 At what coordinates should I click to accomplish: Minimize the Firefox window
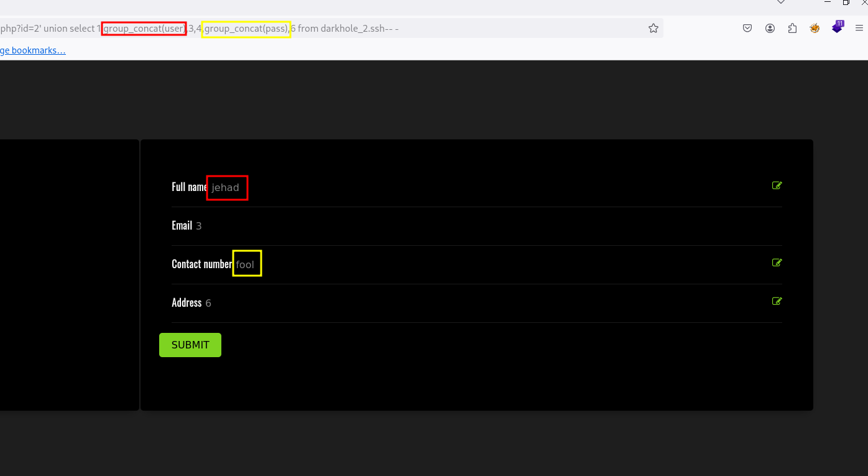click(x=828, y=2)
